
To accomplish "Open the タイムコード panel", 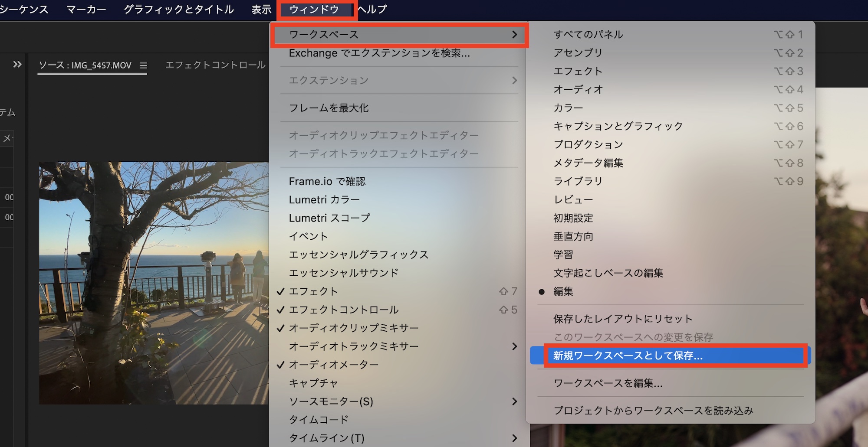I will 399,420.
